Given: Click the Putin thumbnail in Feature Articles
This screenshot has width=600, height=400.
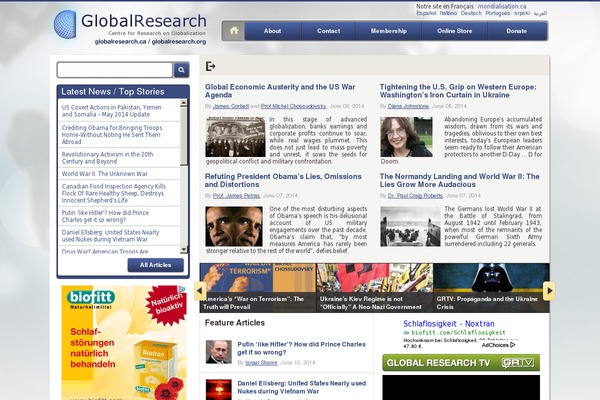Looking at the screenshot, I should [x=218, y=352].
